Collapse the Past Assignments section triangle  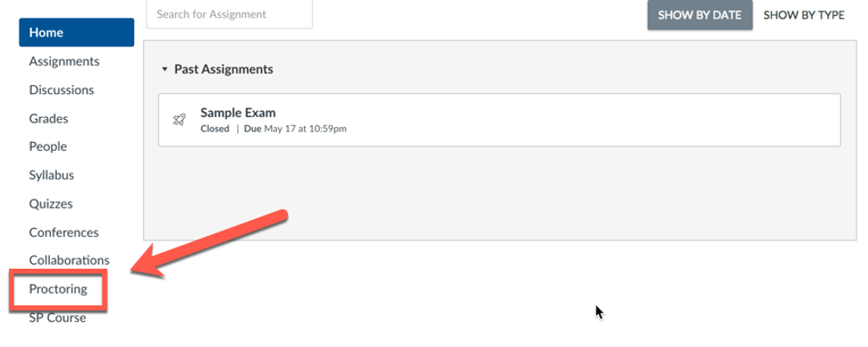point(164,69)
